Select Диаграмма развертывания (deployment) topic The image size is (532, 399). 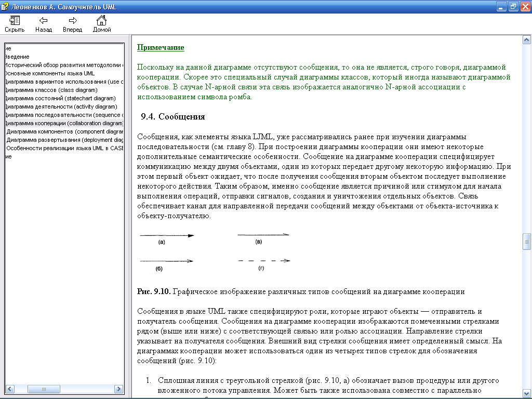[x=65, y=140]
